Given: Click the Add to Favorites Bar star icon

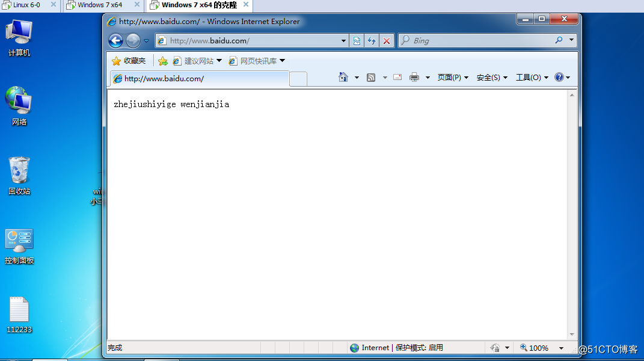Looking at the screenshot, I should (162, 61).
